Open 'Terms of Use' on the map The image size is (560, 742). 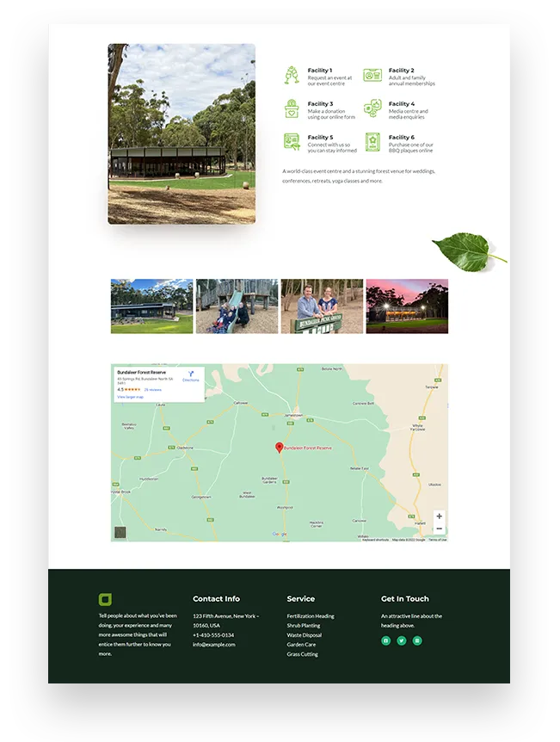(x=438, y=540)
